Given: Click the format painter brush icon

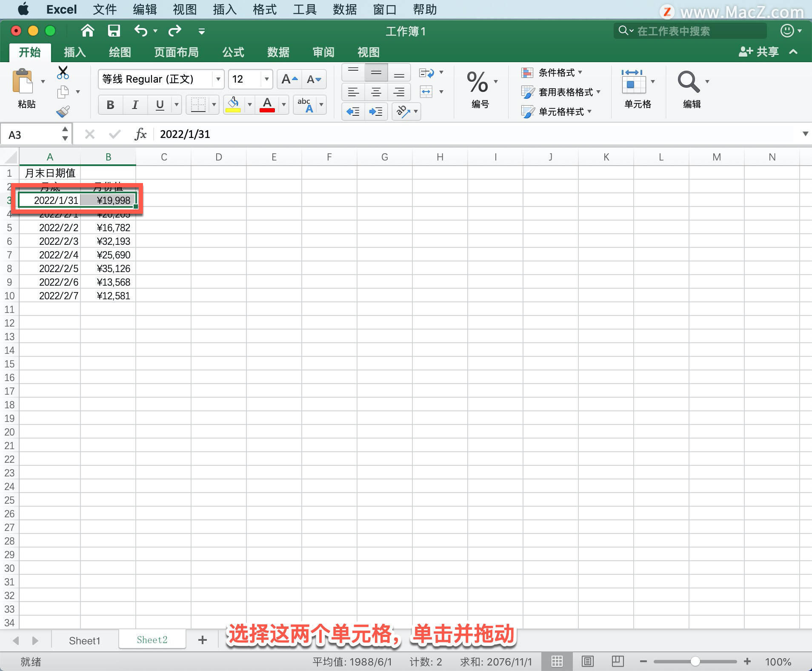Looking at the screenshot, I should [x=63, y=111].
